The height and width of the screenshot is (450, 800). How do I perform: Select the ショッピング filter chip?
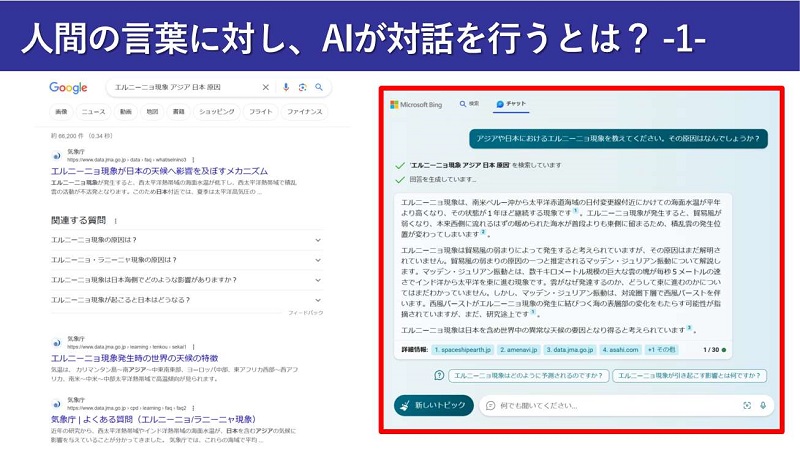pyautogui.click(x=217, y=112)
